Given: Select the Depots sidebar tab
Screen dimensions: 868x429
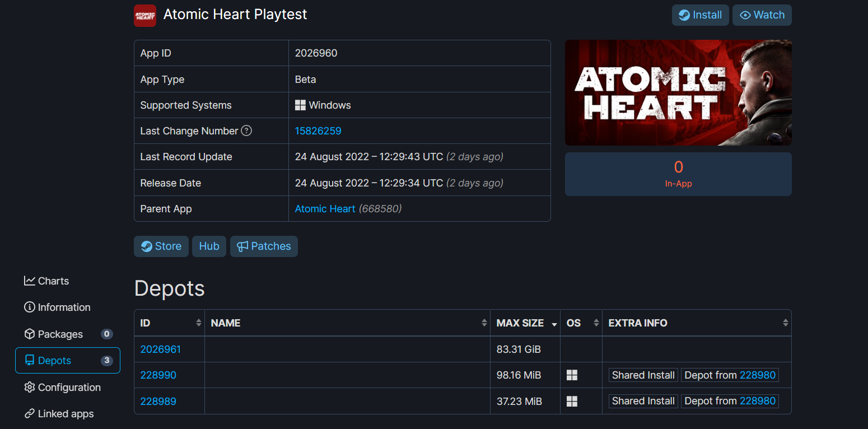Looking at the screenshot, I should coord(68,361).
